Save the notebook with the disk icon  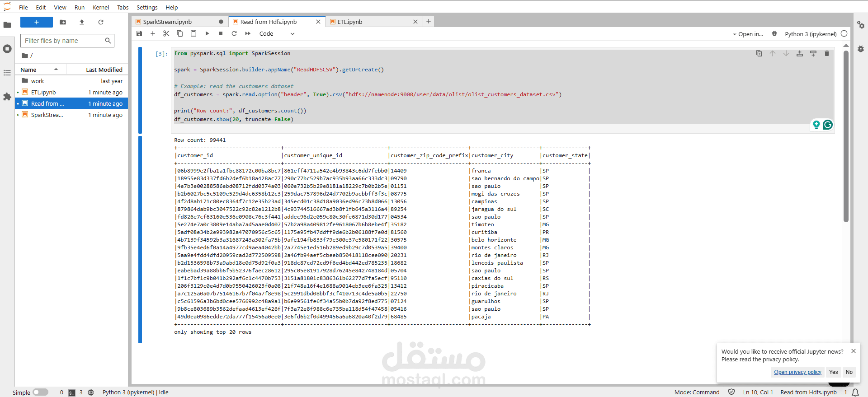[139, 33]
